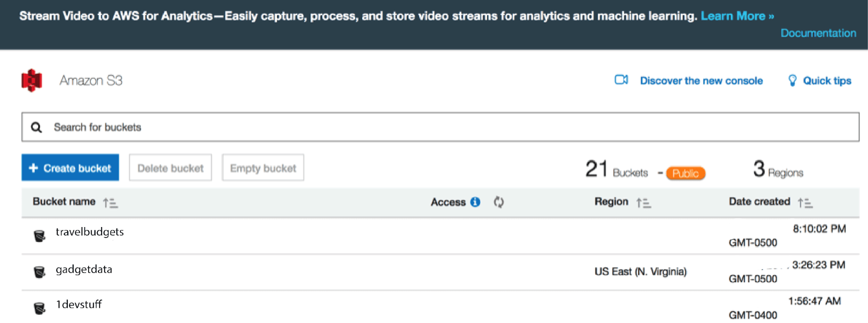Click the 21 Buckets count

(x=617, y=169)
